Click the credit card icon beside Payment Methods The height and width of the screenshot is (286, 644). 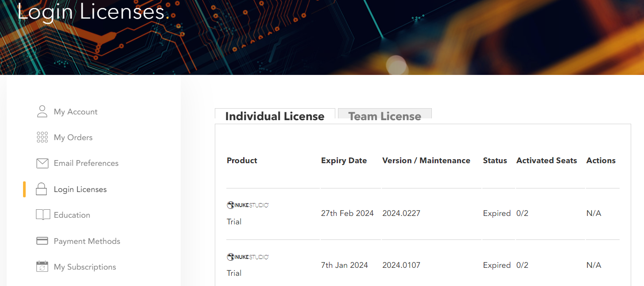point(42,241)
